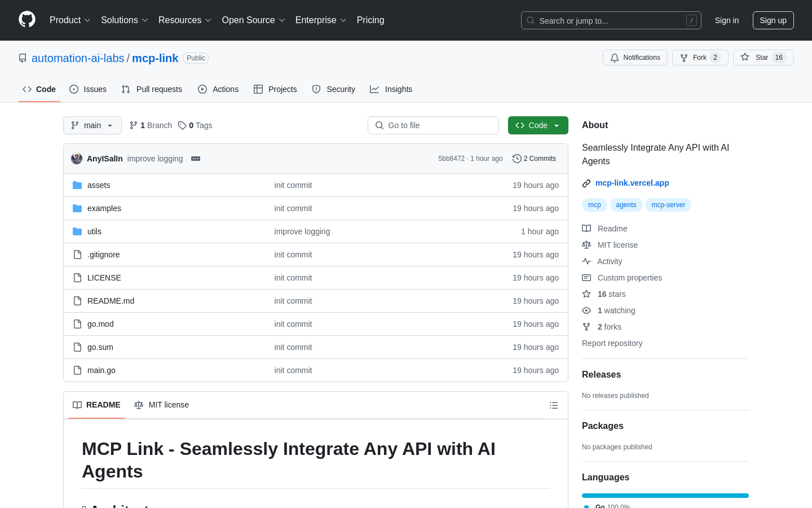Open the Resources dropdown
This screenshot has height=508, width=812.
point(185,20)
